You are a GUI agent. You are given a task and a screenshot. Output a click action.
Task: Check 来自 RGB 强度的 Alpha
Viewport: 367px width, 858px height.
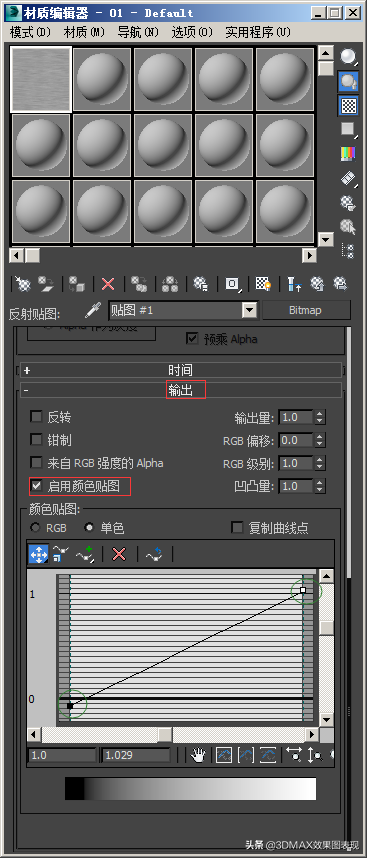pos(36,463)
